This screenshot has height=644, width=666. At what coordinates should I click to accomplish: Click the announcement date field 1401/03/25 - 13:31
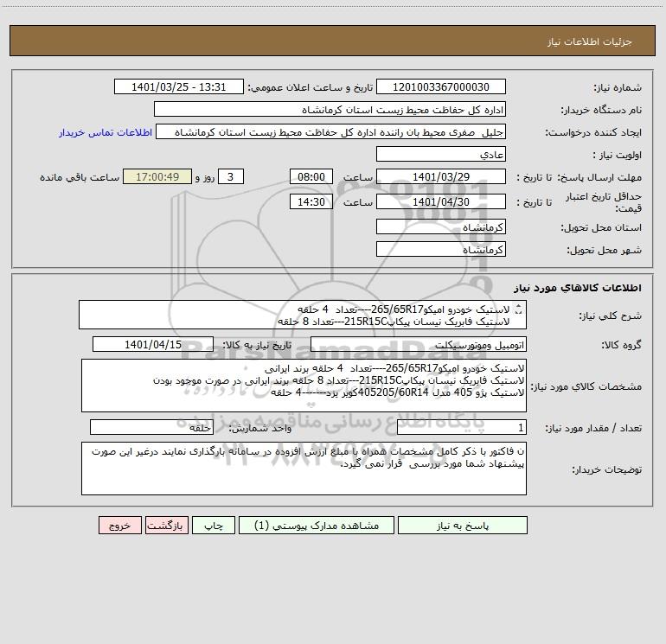[x=179, y=86]
